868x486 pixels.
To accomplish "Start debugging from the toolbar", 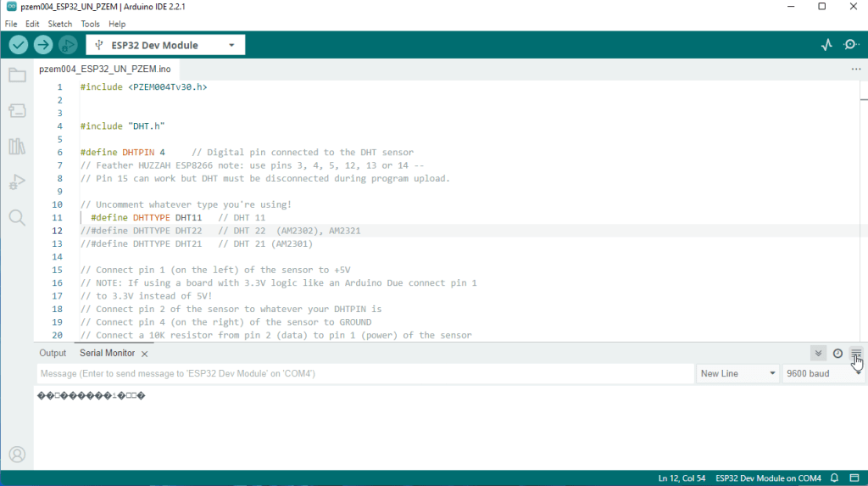I will tap(68, 45).
